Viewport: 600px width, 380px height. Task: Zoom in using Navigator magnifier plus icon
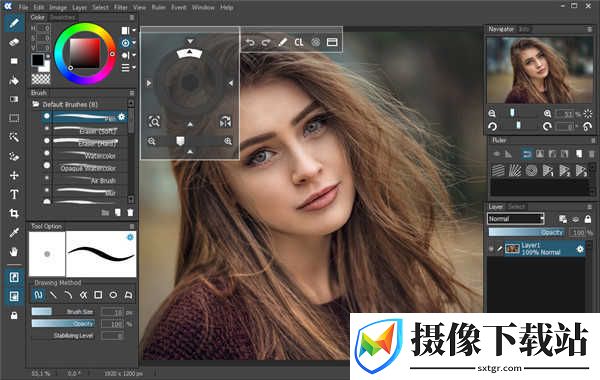548,114
